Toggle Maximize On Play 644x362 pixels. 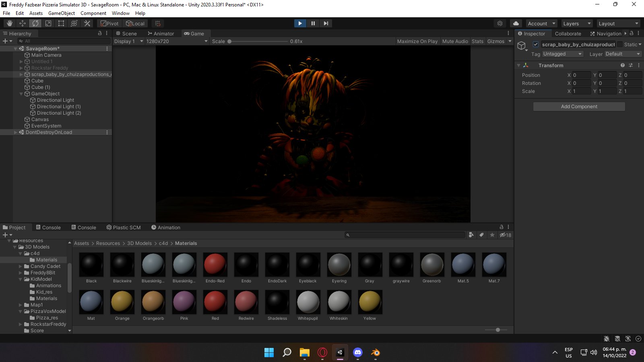click(417, 41)
